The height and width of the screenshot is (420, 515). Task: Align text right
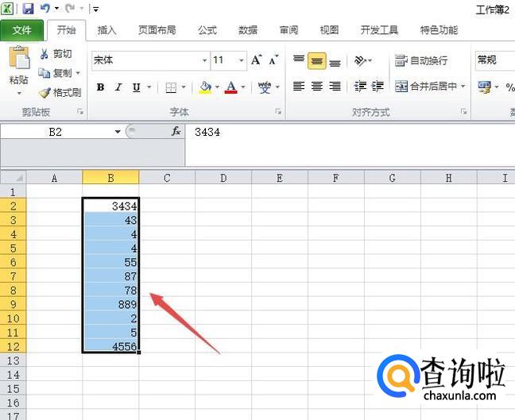point(335,87)
